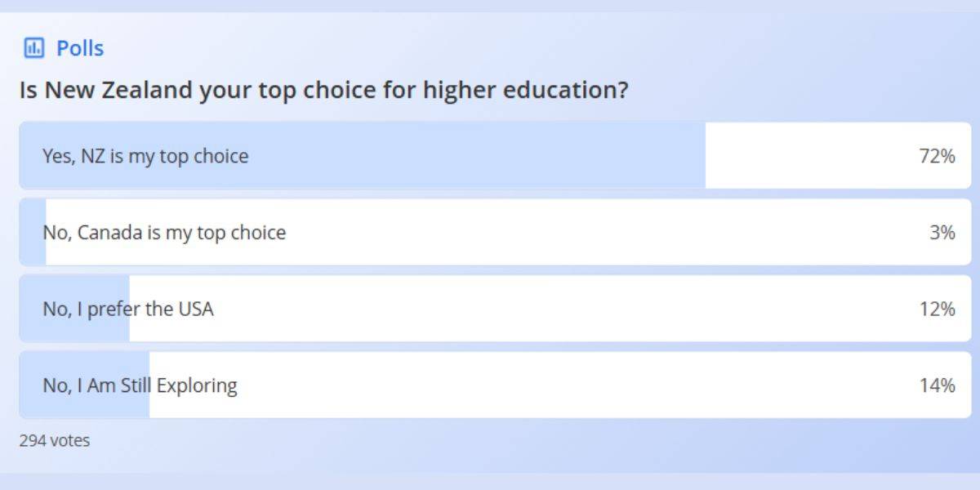This screenshot has width=980, height=490.
Task: Click the 12% percentage text
Action: point(938,309)
